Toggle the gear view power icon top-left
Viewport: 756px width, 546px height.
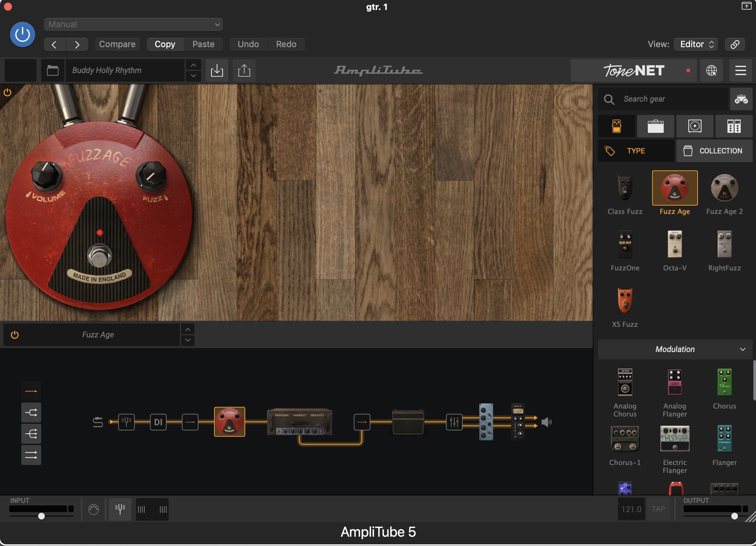pyautogui.click(x=7, y=92)
